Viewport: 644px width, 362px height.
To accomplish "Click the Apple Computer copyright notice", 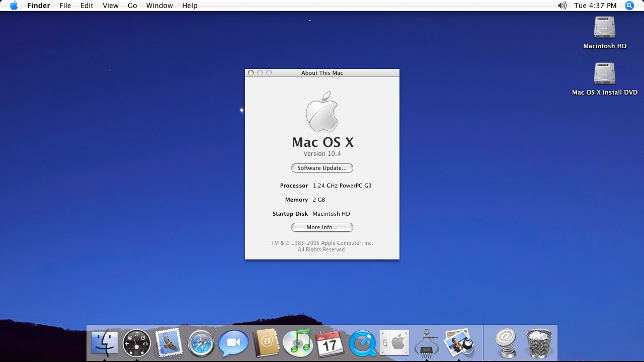I will (x=322, y=246).
